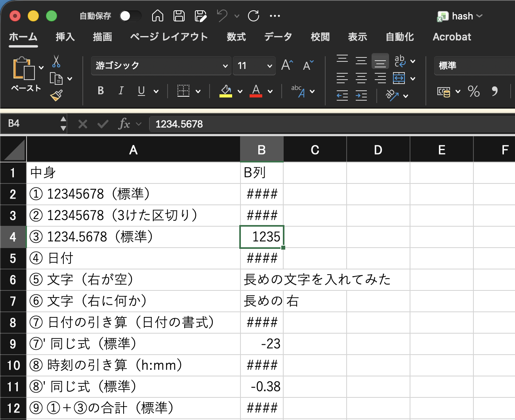Open the Borders dropdown arrow
This screenshot has height=420, width=515.
click(x=198, y=92)
